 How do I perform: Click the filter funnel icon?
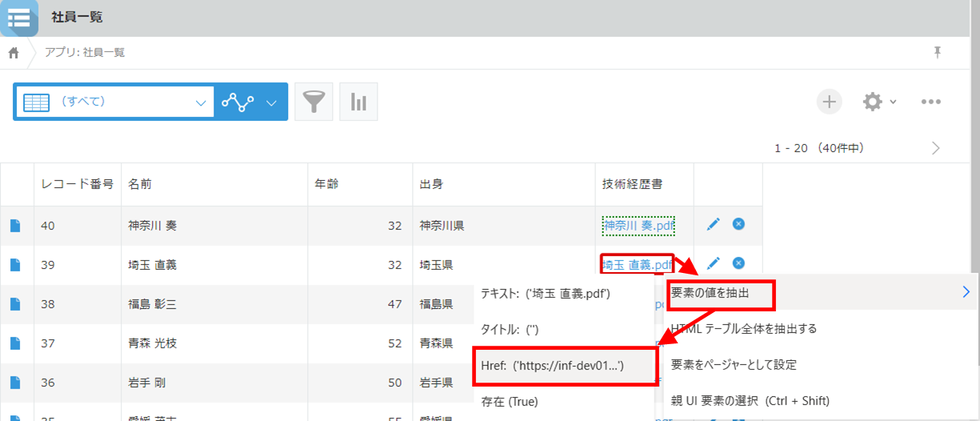tap(314, 102)
